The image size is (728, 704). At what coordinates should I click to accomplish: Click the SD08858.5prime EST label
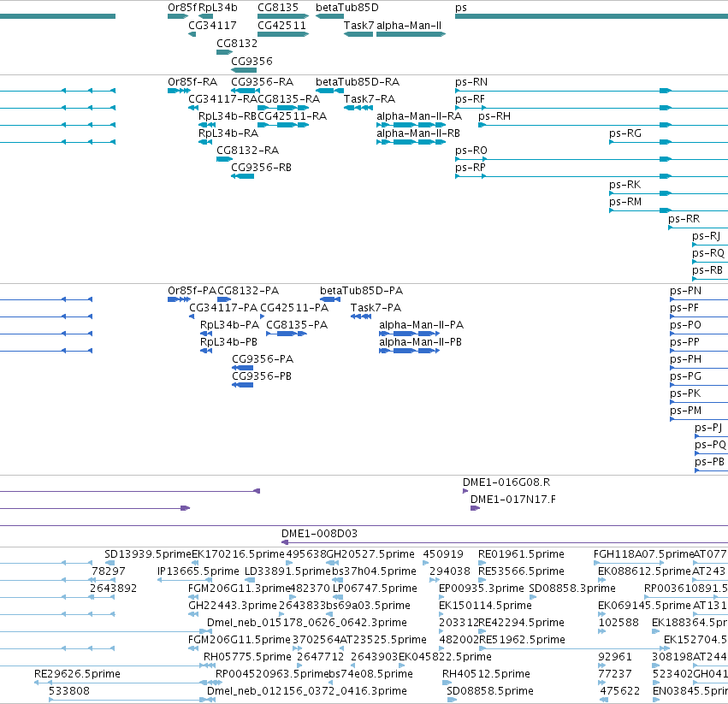(x=490, y=691)
